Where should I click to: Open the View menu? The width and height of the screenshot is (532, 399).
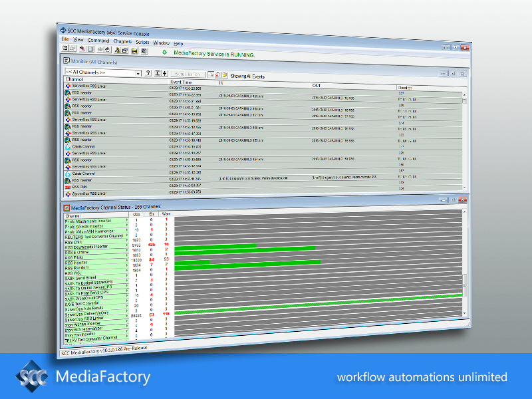click(78, 40)
